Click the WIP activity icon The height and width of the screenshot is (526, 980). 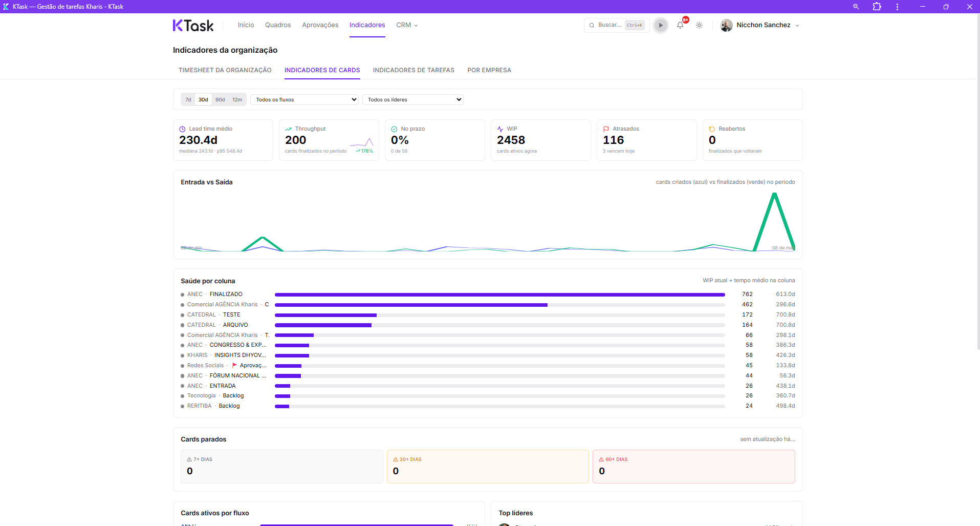[x=500, y=129]
